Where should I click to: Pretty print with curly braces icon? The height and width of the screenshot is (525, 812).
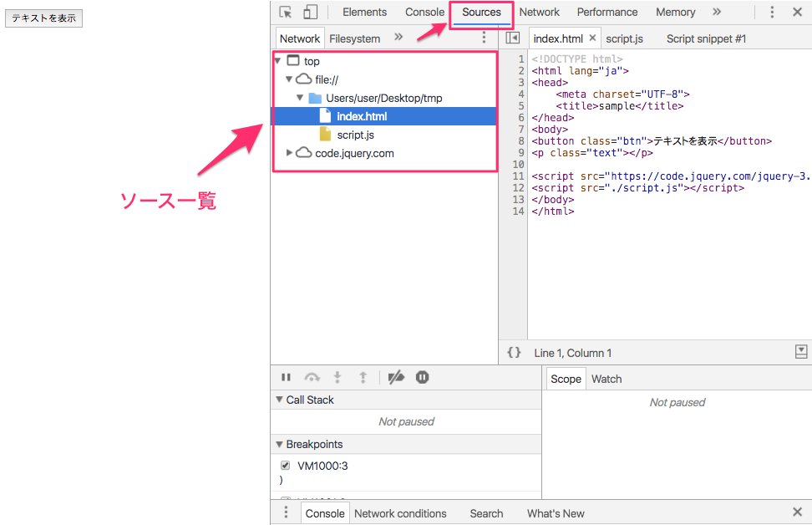pyautogui.click(x=514, y=353)
